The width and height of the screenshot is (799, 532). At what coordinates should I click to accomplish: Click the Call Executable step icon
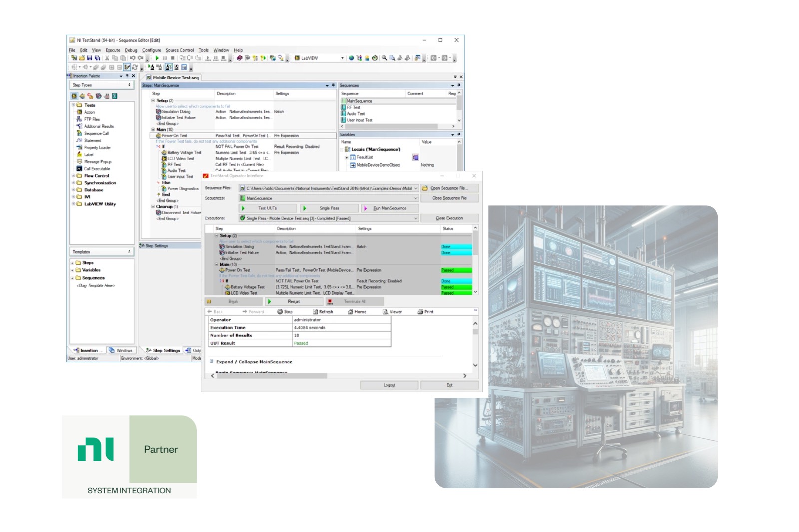click(79, 168)
